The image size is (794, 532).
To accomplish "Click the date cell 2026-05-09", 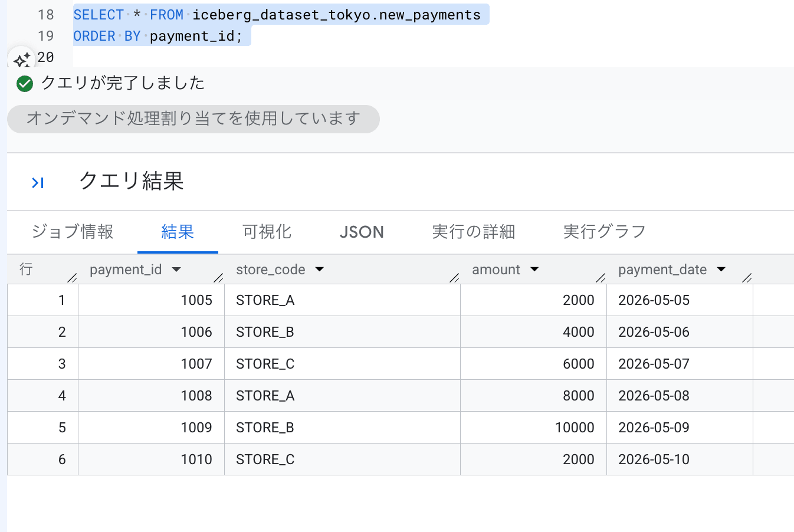I will point(680,428).
